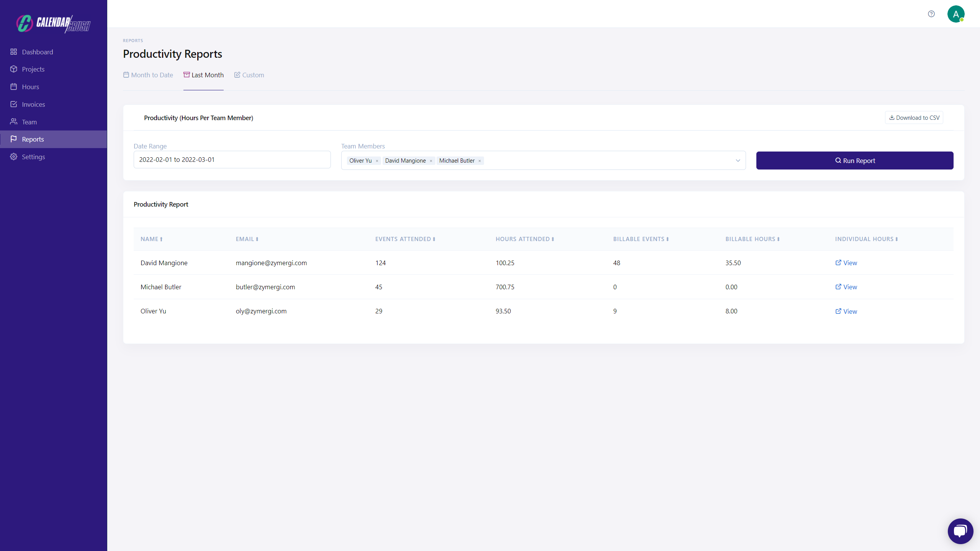
Task: Expand the Team Members dropdown arrow
Action: [738, 161]
